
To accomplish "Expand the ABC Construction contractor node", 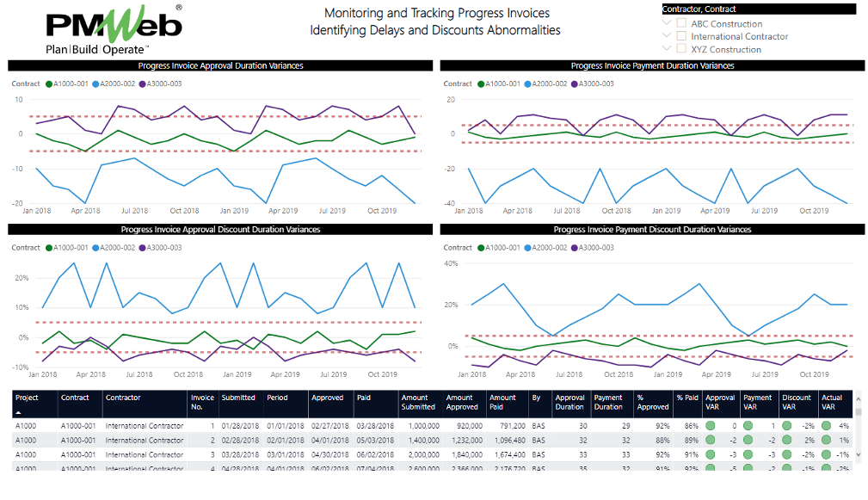I will 667,24.
